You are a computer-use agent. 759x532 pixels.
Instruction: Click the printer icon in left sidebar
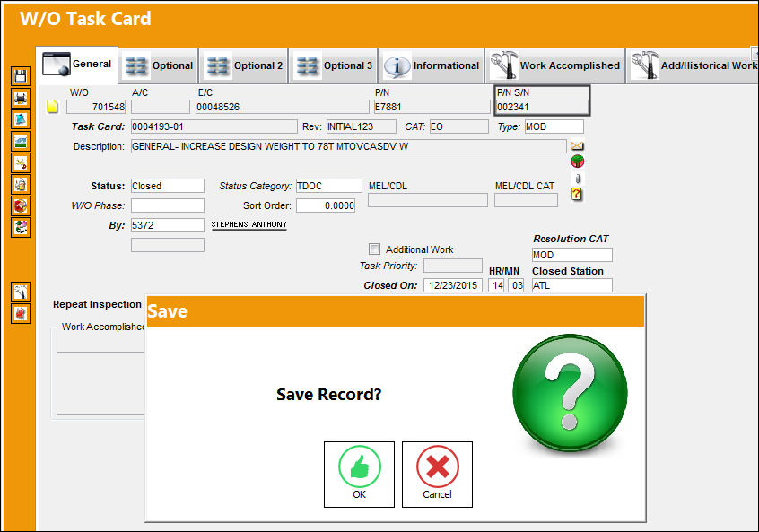pyautogui.click(x=21, y=98)
